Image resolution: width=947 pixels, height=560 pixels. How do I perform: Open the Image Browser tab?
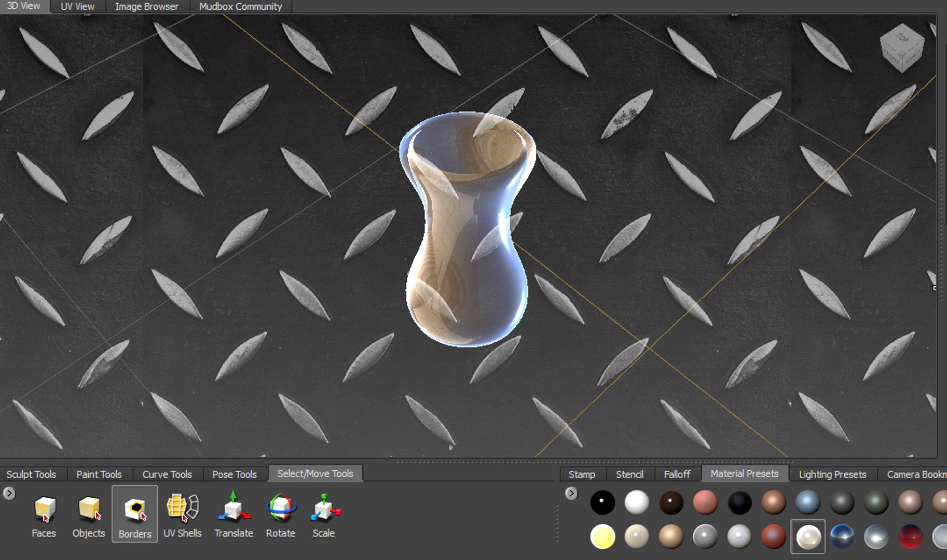point(147,7)
